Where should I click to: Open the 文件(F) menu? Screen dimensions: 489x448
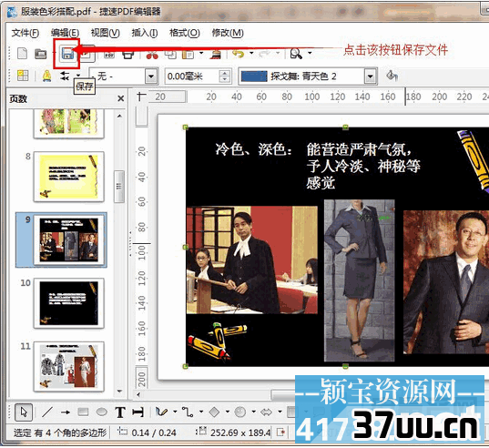point(25,33)
